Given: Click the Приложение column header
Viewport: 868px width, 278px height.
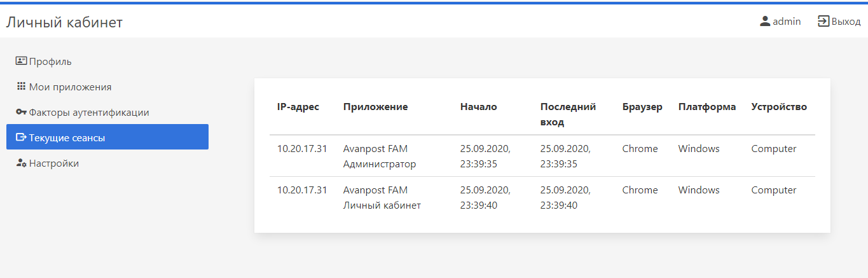Looking at the screenshot, I should tap(375, 107).
